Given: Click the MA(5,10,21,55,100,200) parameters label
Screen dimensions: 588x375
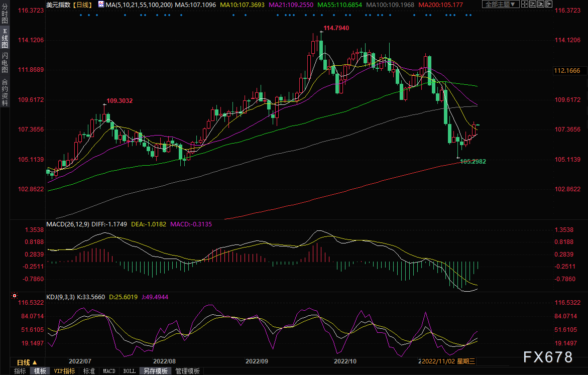Looking at the screenshot, I should pos(139,5).
